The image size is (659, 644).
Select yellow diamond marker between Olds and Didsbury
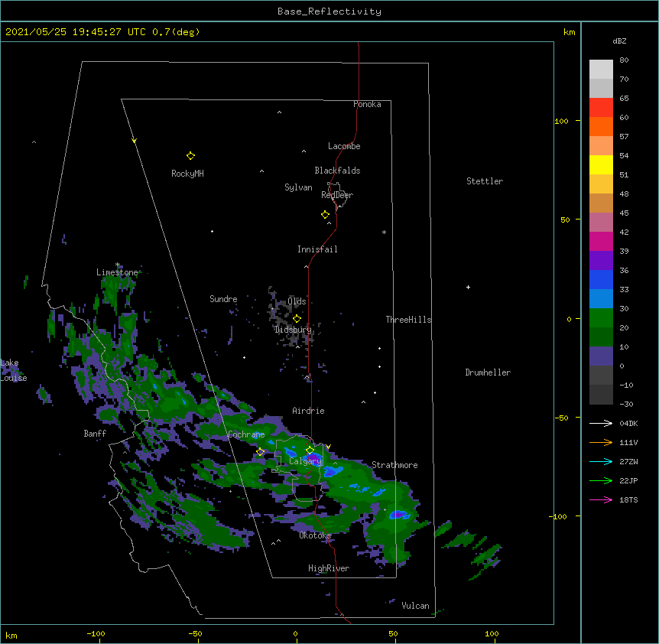(297, 319)
